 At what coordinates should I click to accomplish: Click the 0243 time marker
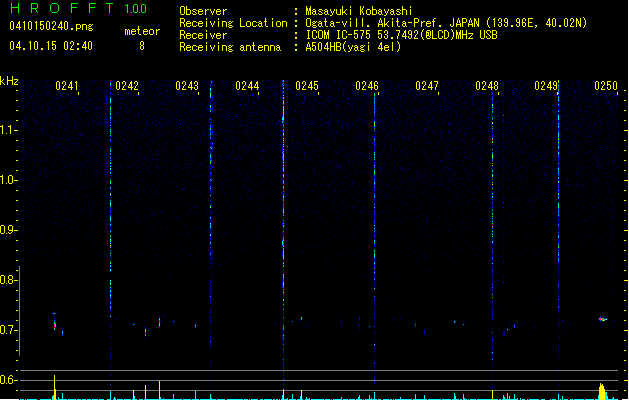(x=187, y=86)
